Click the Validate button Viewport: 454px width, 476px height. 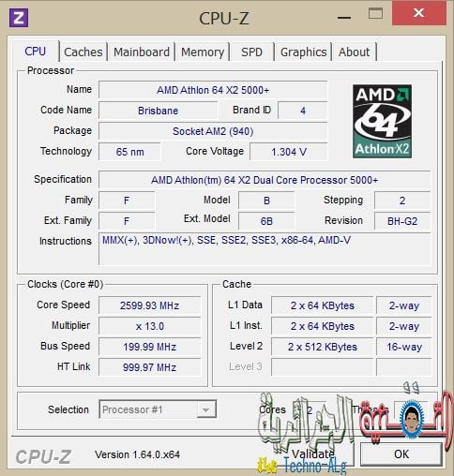[x=312, y=454]
